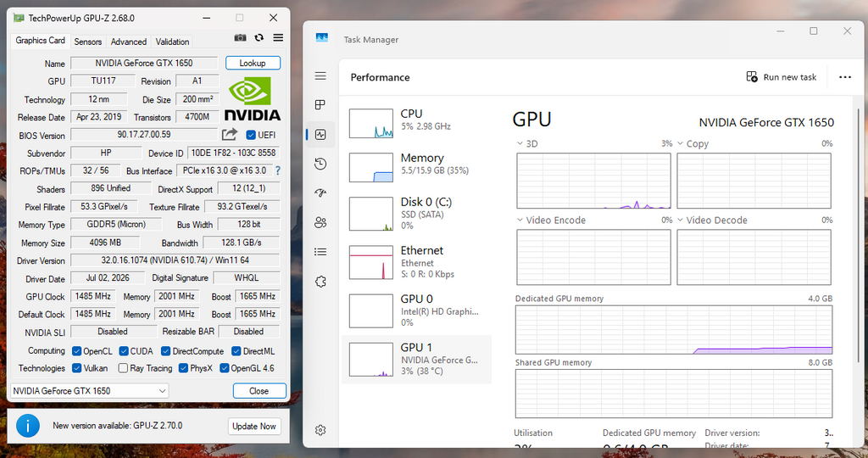Click the blue info icon in update banner
The width and height of the screenshot is (868, 458).
[28, 426]
